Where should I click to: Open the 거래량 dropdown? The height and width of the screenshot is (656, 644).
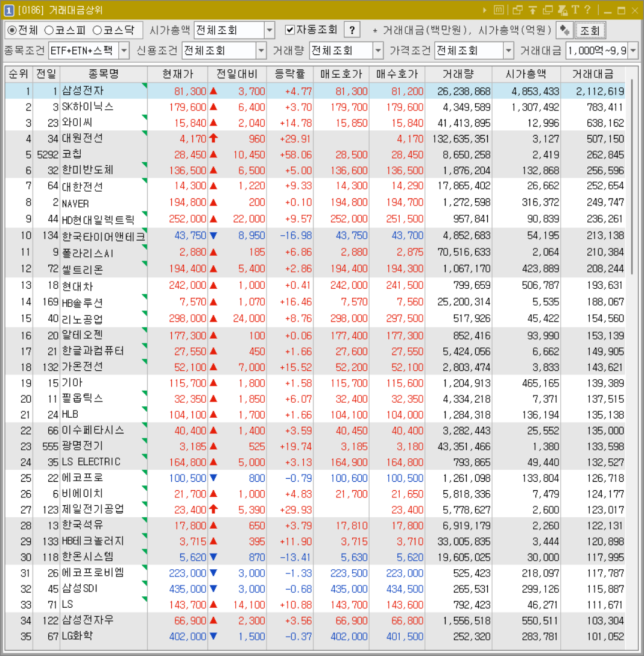pos(378,51)
